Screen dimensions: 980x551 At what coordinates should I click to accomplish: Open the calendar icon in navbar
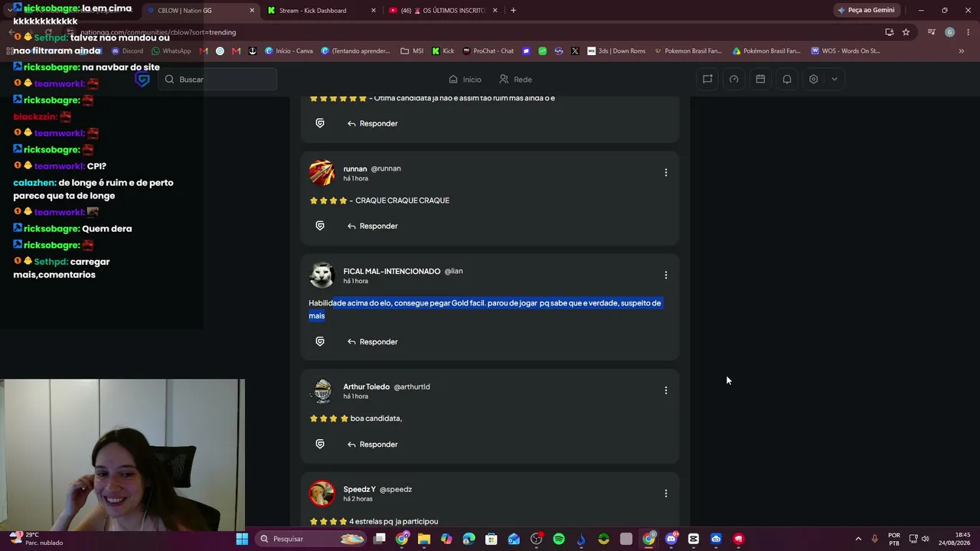(x=760, y=80)
